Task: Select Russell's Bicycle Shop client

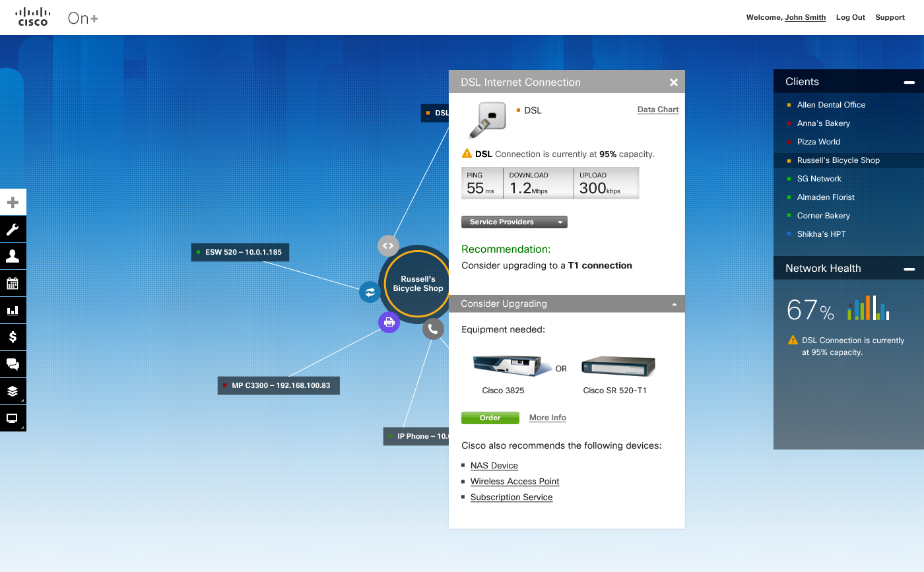Action: tap(849, 160)
